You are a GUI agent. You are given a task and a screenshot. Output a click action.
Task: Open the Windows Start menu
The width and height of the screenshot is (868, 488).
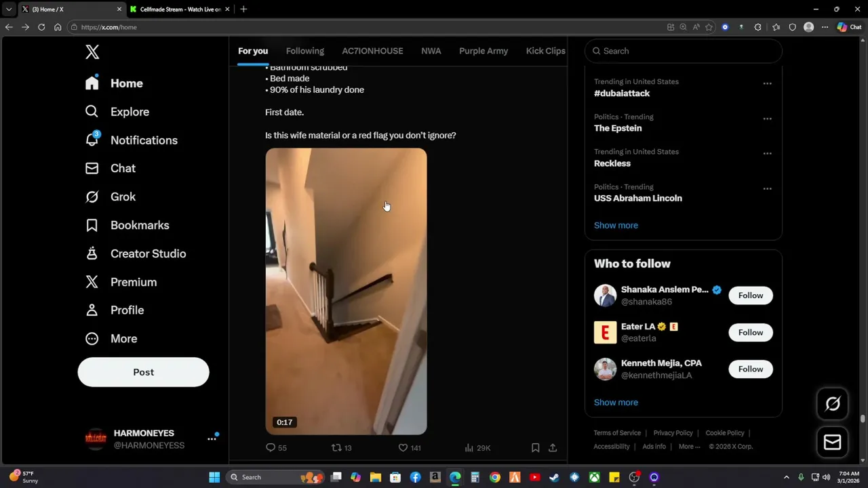pyautogui.click(x=214, y=477)
